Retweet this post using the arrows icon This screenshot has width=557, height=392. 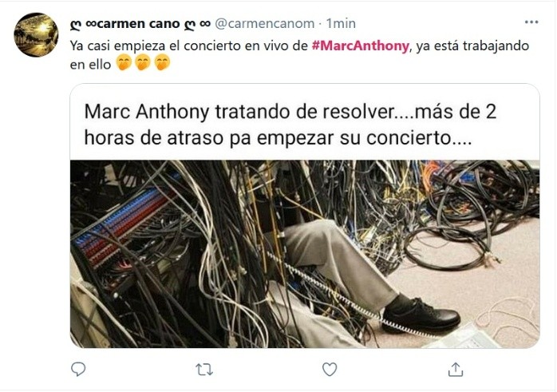[x=204, y=370]
